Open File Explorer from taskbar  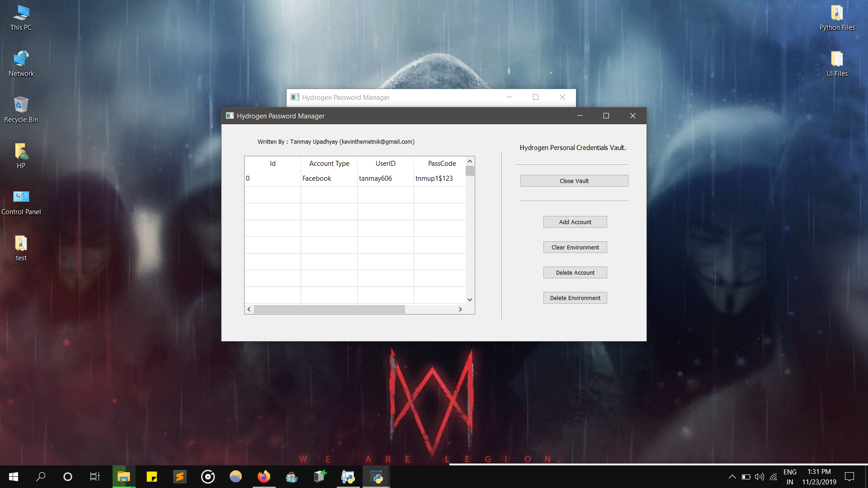click(x=123, y=477)
